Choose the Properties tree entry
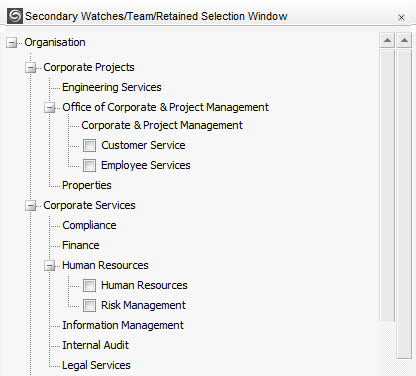 tap(87, 185)
